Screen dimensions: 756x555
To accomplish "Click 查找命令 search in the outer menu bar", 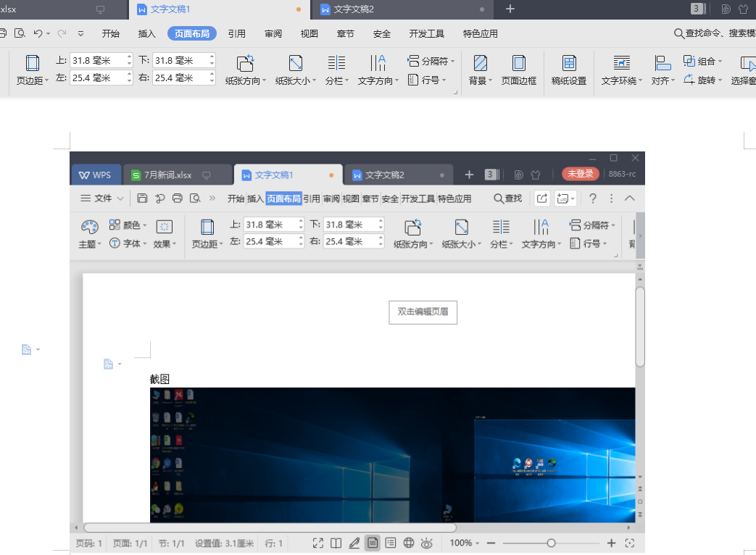I will click(x=715, y=33).
